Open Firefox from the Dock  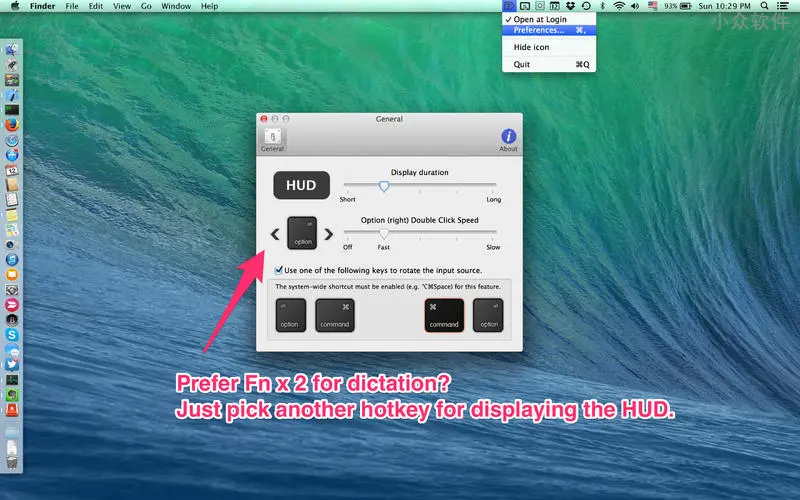point(12,124)
